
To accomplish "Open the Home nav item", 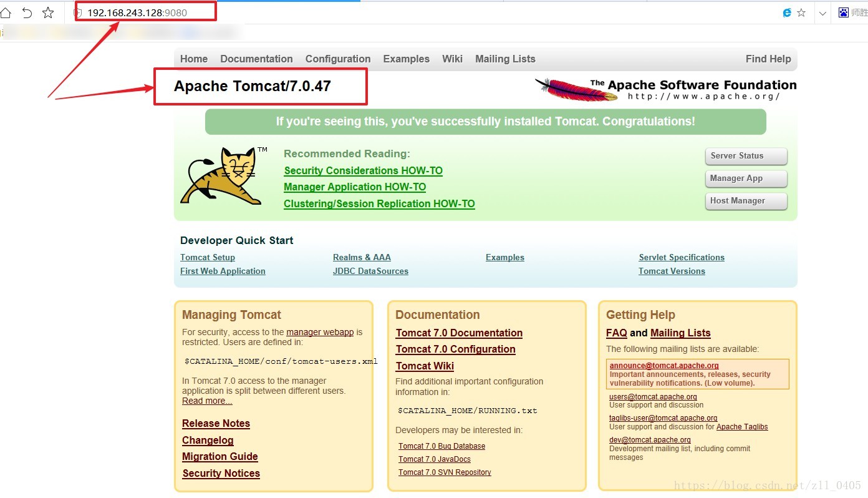I will [194, 59].
